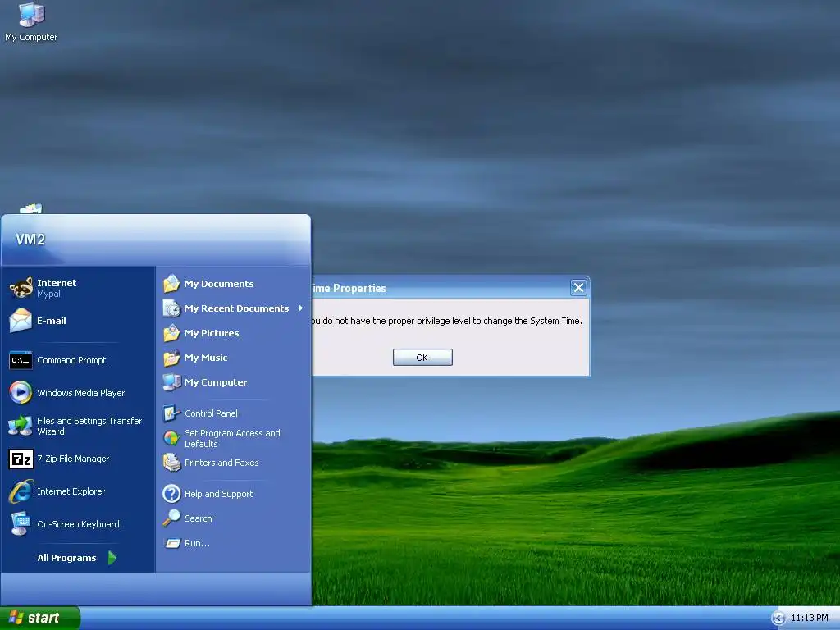Click the All Programs label
Screen dimensions: 840x630
[x=66, y=558]
